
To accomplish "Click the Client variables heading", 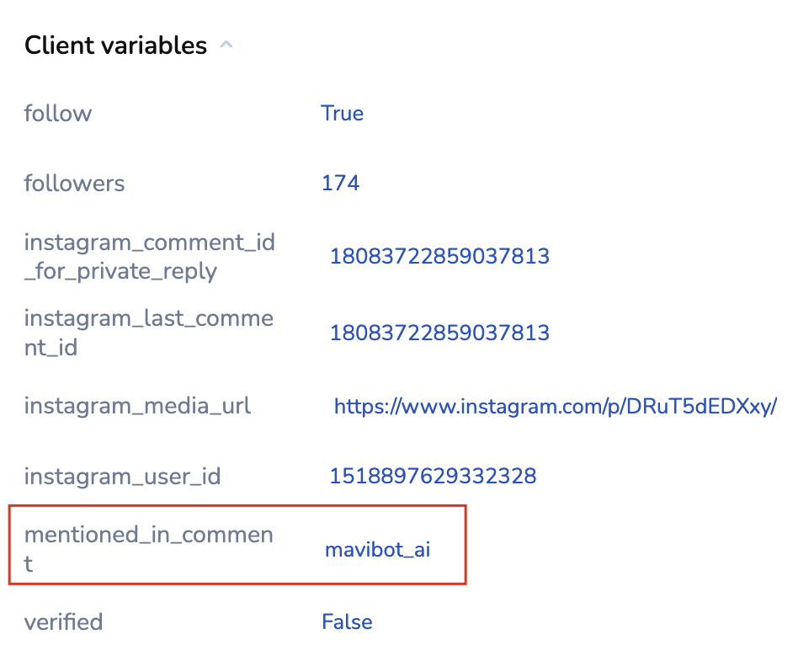I will tap(115, 45).
